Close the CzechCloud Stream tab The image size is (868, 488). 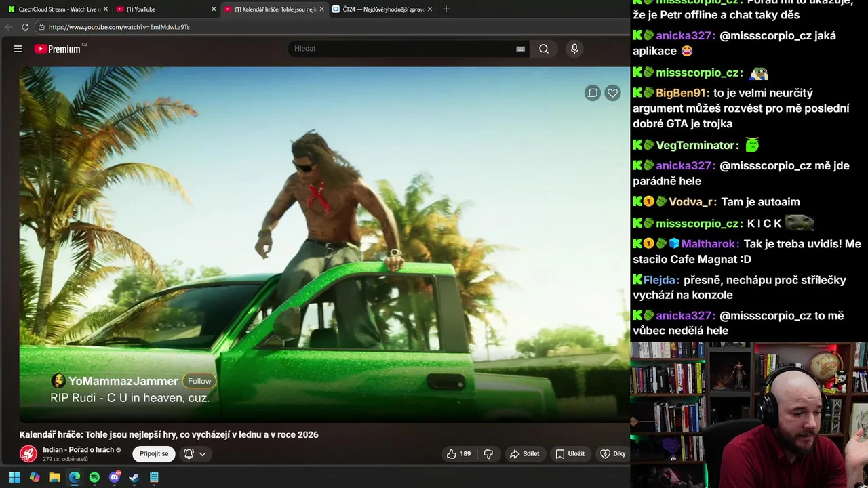point(105,9)
